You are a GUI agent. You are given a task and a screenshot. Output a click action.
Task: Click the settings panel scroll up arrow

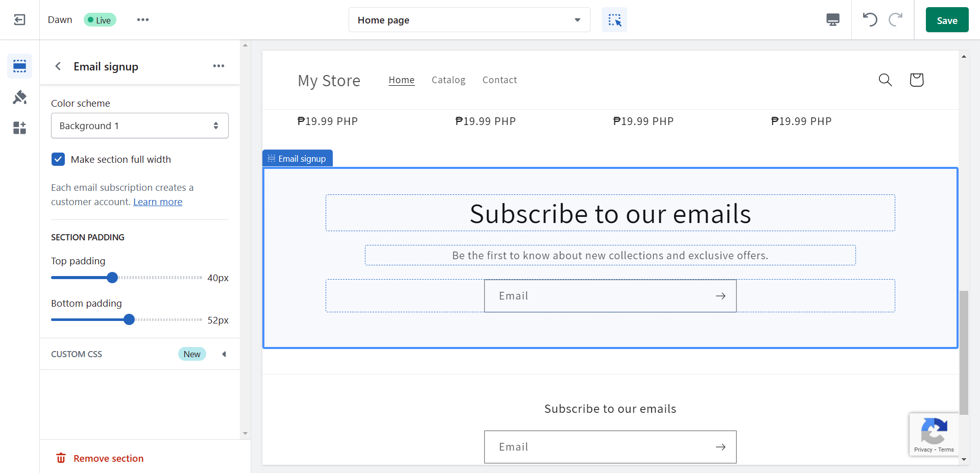click(245, 45)
